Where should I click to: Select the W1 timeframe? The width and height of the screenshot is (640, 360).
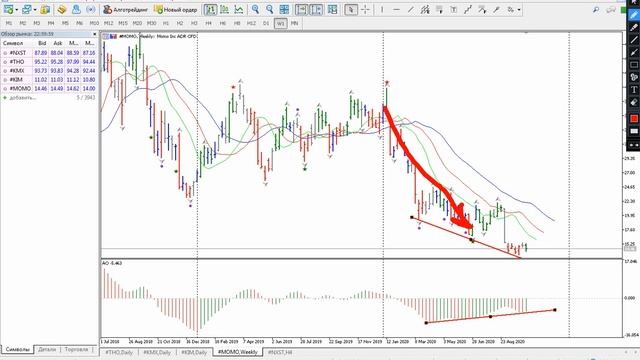280,23
